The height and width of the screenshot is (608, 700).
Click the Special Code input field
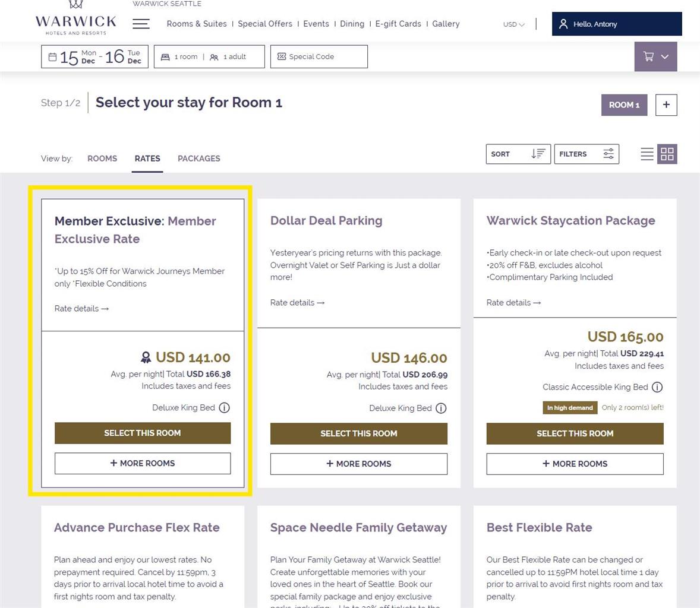click(x=319, y=57)
